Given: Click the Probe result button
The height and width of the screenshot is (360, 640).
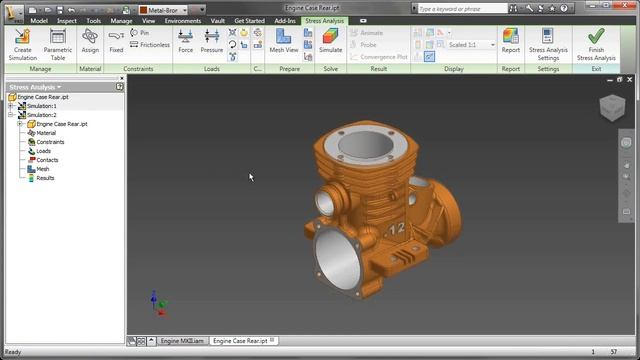Looking at the screenshot, I should pos(363,45).
